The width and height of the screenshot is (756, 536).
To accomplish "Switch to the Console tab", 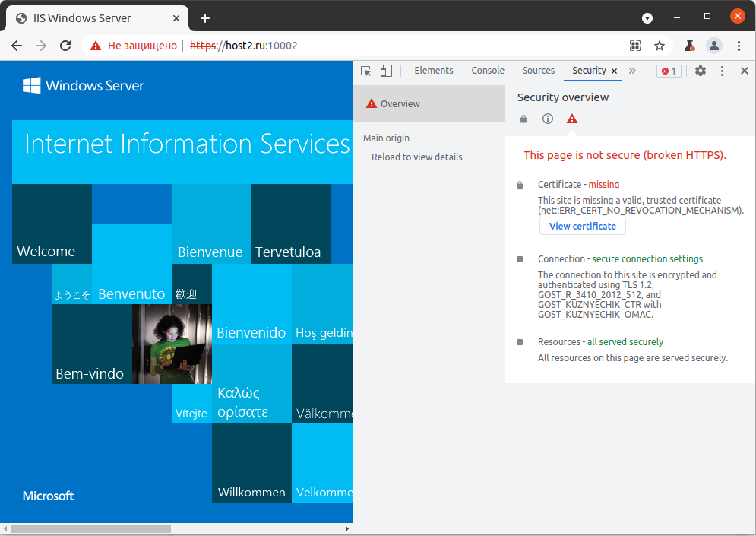I will click(x=488, y=71).
